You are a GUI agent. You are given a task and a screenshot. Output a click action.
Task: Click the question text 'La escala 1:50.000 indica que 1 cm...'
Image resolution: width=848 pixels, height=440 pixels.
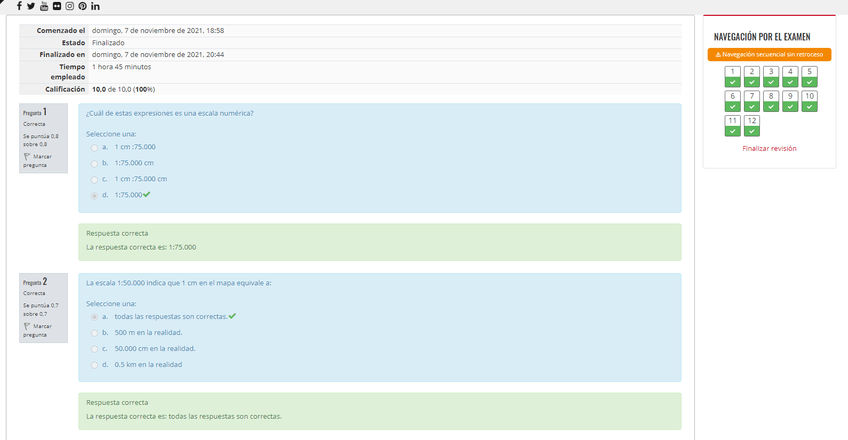pos(178,283)
